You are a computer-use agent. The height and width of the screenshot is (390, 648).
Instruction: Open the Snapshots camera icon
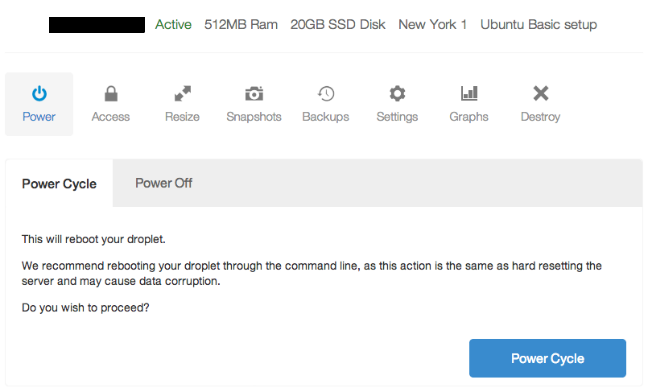[x=254, y=94]
